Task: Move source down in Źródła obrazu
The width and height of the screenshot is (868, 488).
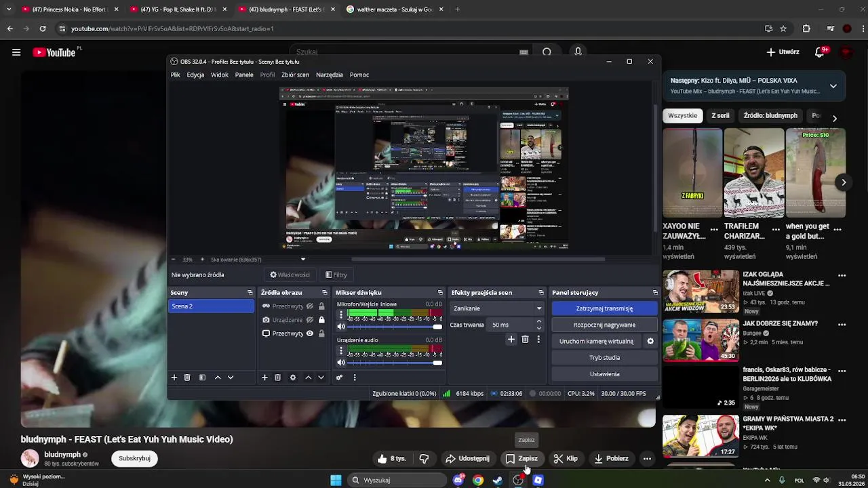Action: pyautogui.click(x=321, y=378)
